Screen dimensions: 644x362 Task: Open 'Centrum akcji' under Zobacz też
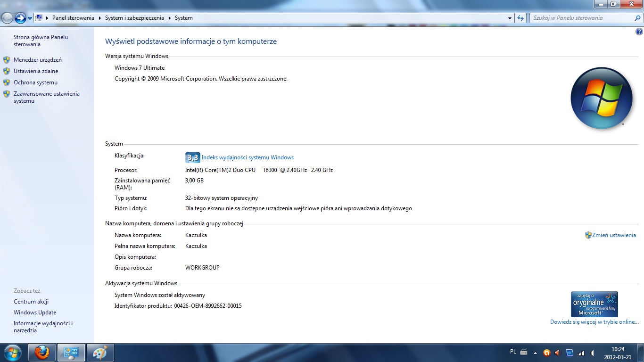click(x=31, y=302)
